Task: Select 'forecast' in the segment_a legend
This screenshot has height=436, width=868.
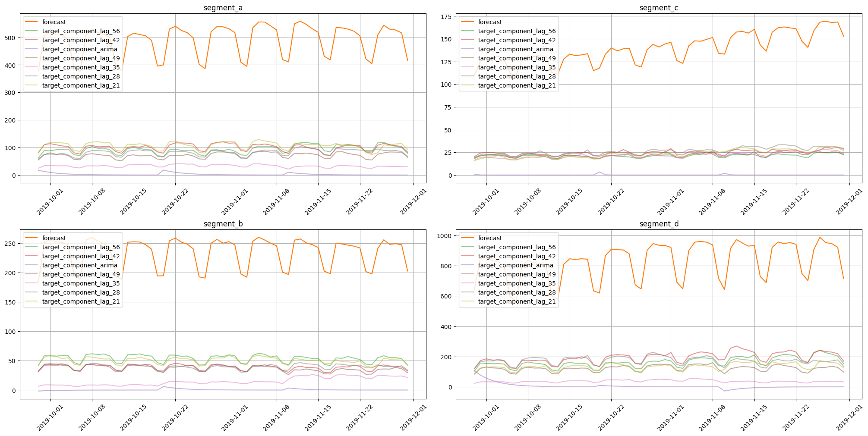Action: coord(54,22)
